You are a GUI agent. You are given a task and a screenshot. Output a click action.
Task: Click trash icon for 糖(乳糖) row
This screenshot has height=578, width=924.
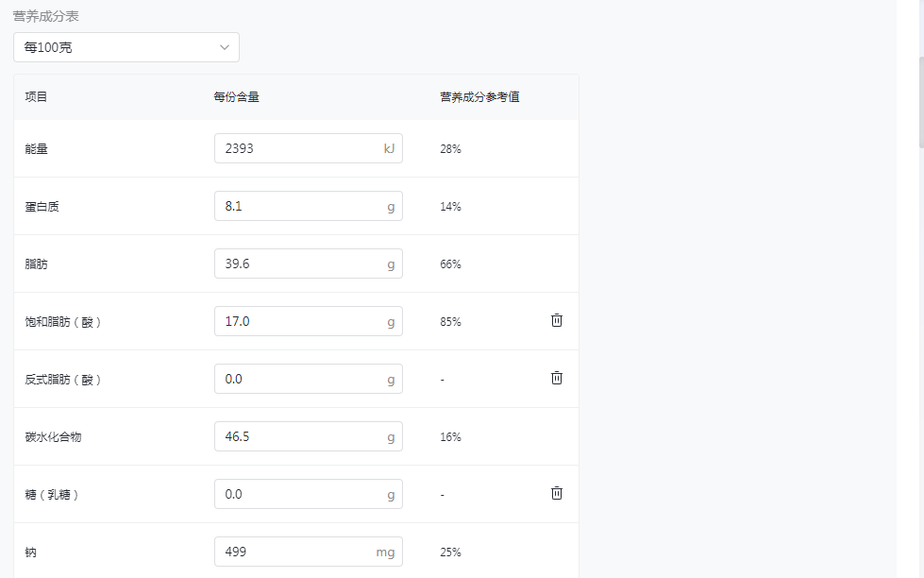557,493
